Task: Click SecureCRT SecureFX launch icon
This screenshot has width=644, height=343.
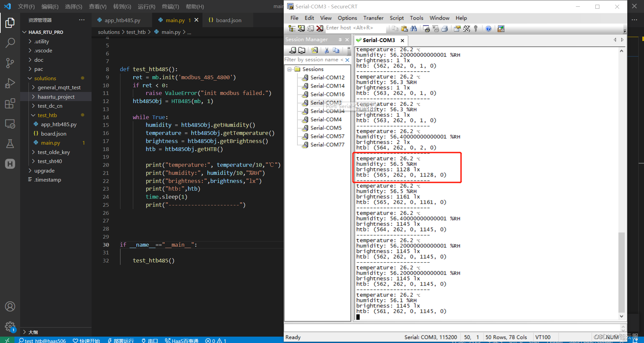Action: point(501,29)
